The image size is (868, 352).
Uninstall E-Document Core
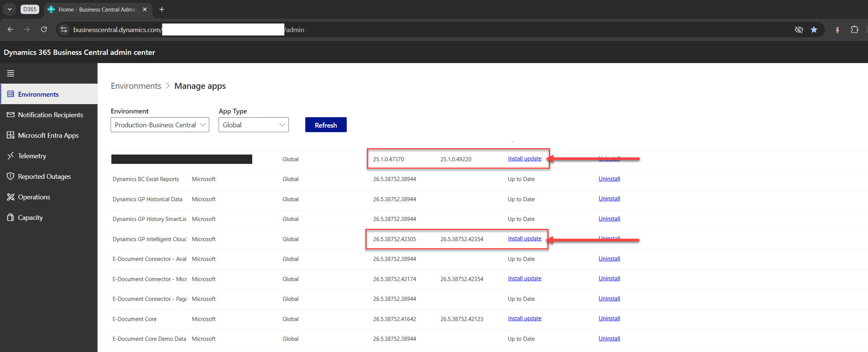click(x=609, y=318)
